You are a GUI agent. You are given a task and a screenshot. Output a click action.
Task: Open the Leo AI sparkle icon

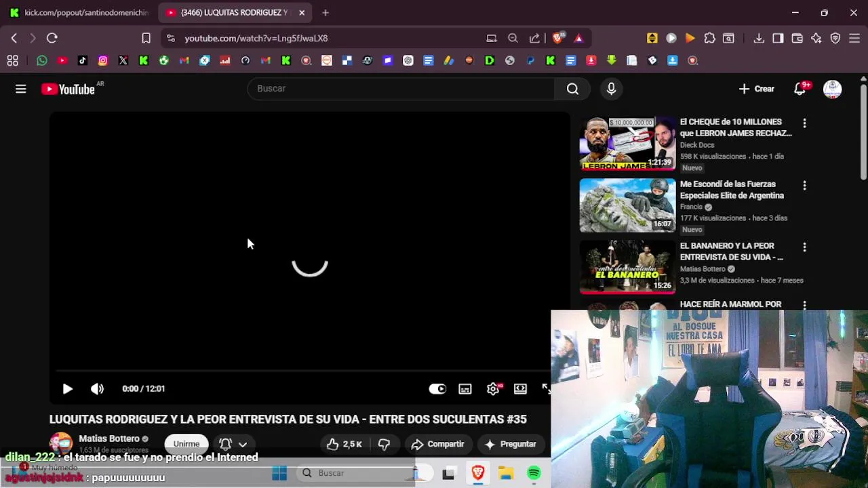pos(816,39)
